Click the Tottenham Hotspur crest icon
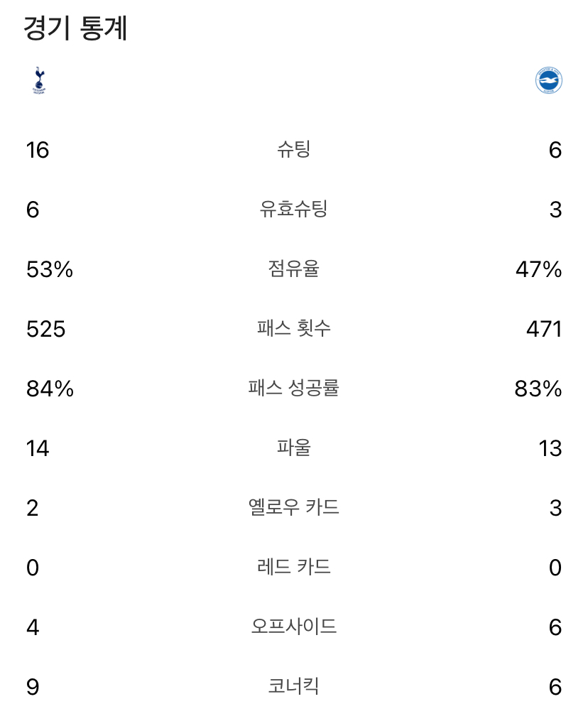This screenshot has height=726, width=588. coord(39,80)
